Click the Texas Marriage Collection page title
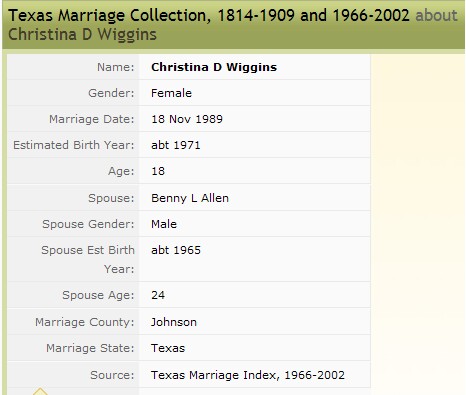Viewport: 466px width, 395px height. click(x=208, y=15)
